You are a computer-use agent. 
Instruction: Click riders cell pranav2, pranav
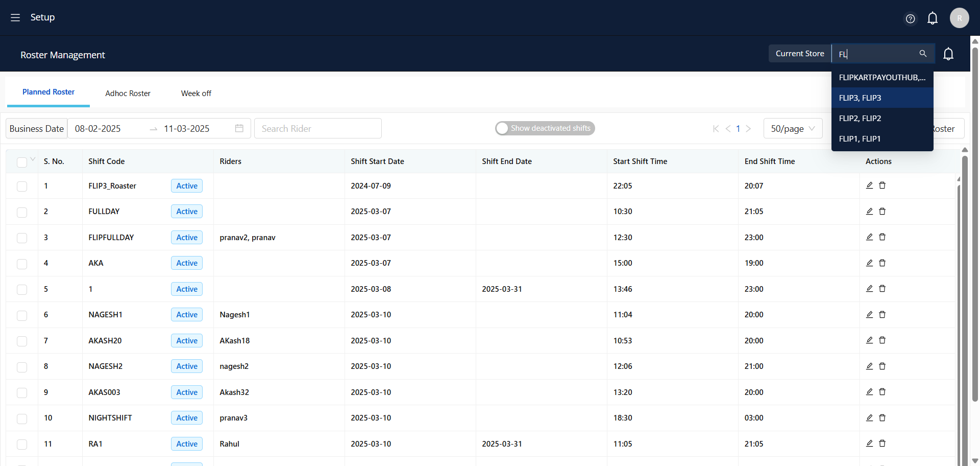tap(248, 237)
